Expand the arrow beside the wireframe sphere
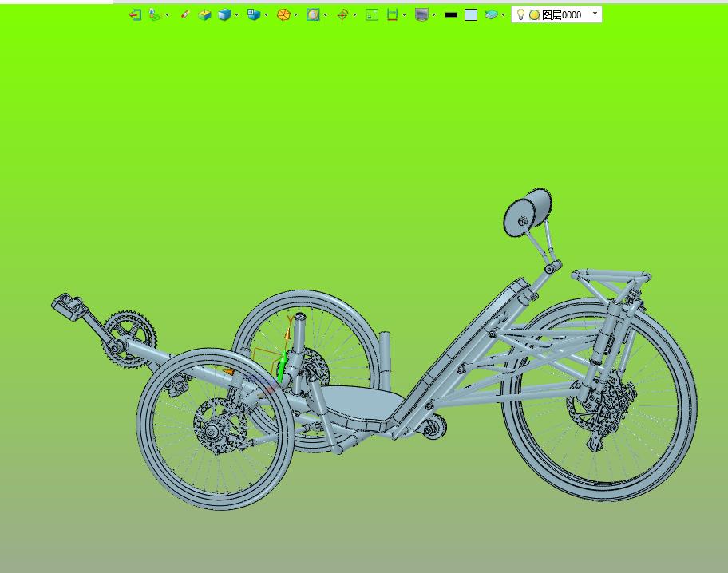This screenshot has height=573, width=728. click(x=295, y=15)
